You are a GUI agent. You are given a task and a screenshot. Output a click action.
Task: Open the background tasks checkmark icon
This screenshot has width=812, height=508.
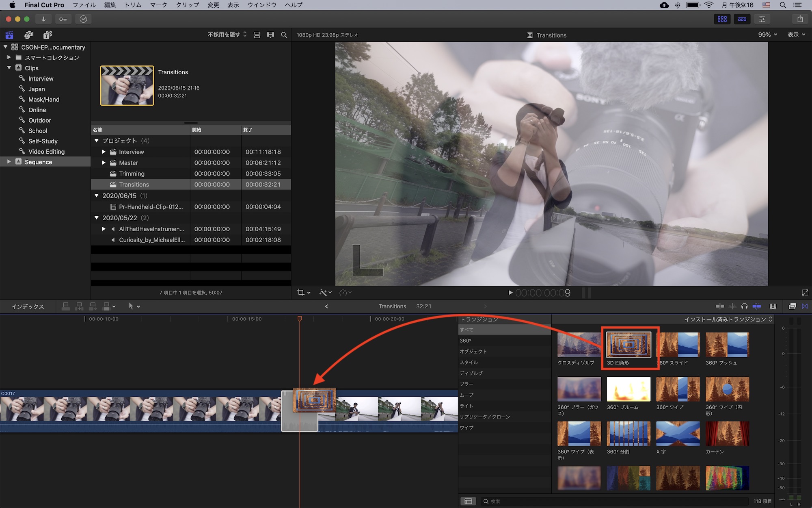tap(83, 19)
